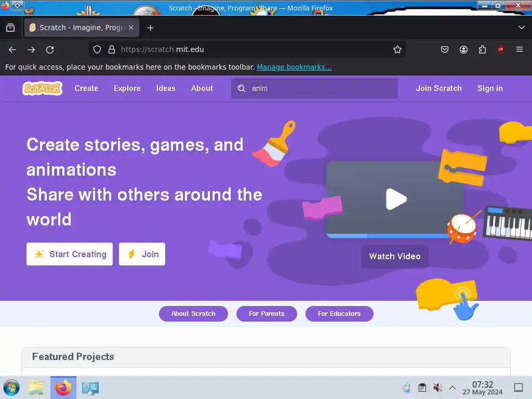Expand the system tray hidden icons arrow
The height and width of the screenshot is (399, 532).
point(453,388)
